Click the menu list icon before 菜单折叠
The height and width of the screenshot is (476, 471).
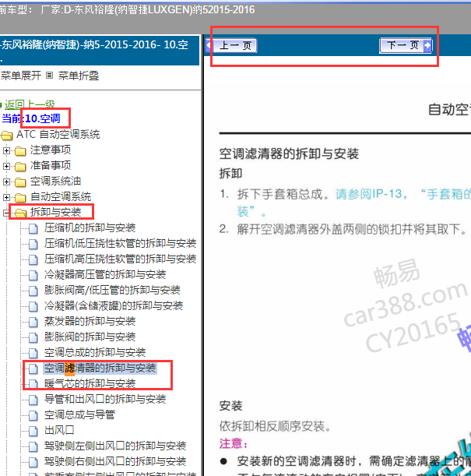point(49,75)
